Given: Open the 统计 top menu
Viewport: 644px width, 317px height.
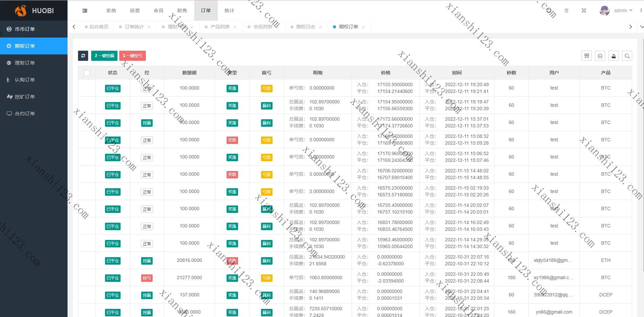Looking at the screenshot, I should click(229, 10).
